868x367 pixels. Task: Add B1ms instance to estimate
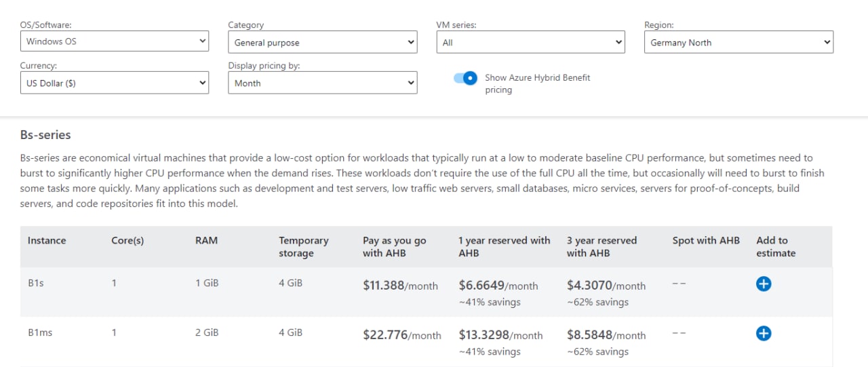click(x=764, y=333)
